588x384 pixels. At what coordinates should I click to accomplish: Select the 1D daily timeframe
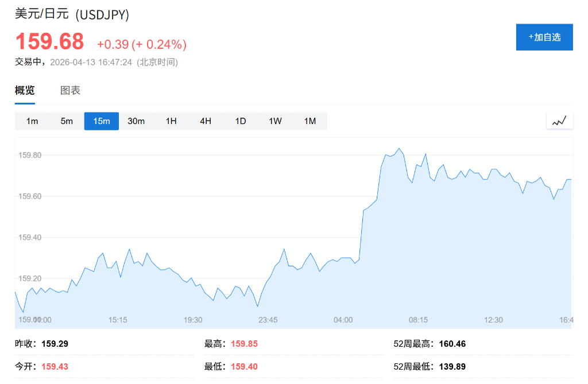[x=239, y=121]
